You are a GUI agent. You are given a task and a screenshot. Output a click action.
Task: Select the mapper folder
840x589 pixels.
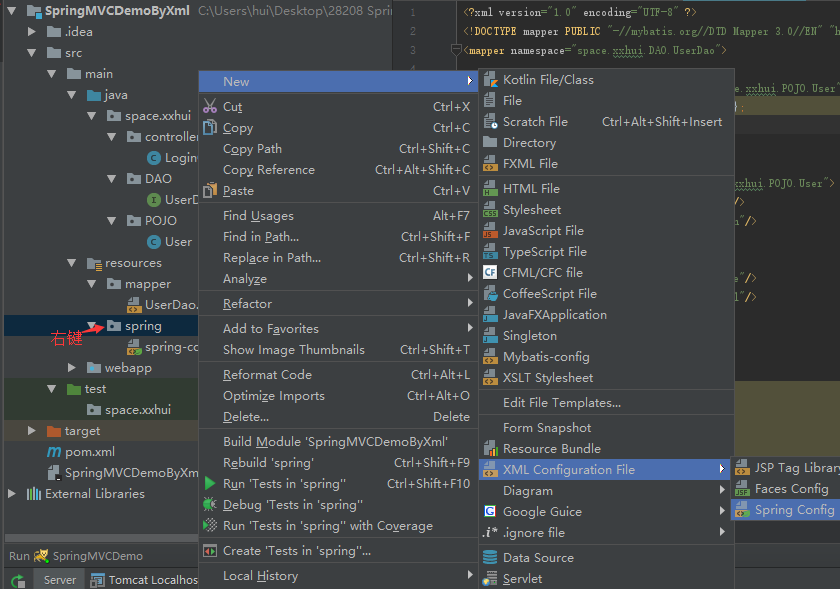pyautogui.click(x=148, y=284)
